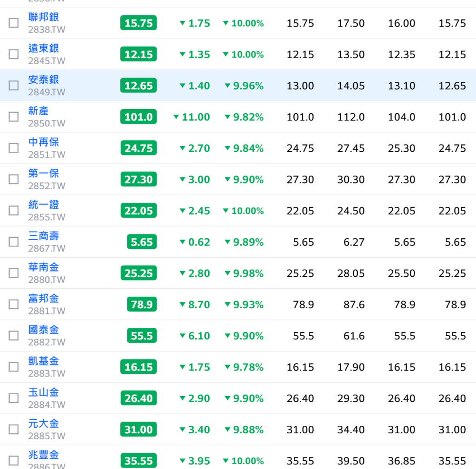Check the box for 聯邦銀 2838.TW
Viewport: 476px width, 469px height.
pos(13,23)
